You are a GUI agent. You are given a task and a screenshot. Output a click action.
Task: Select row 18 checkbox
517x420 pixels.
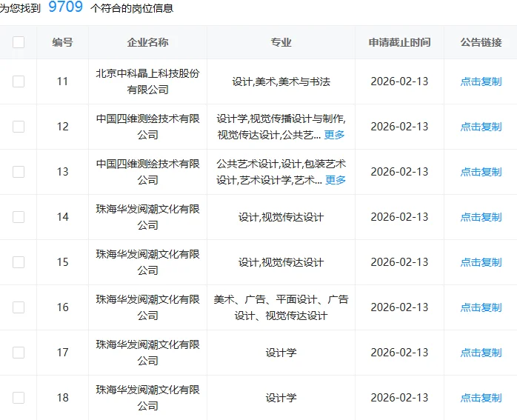(19, 398)
